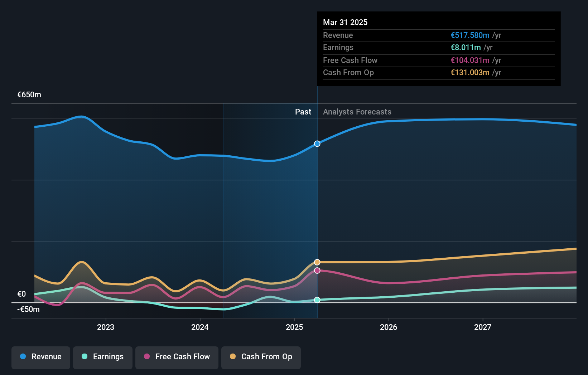Click the €131.003m cash from op value
The height and width of the screenshot is (375, 588).
470,72
